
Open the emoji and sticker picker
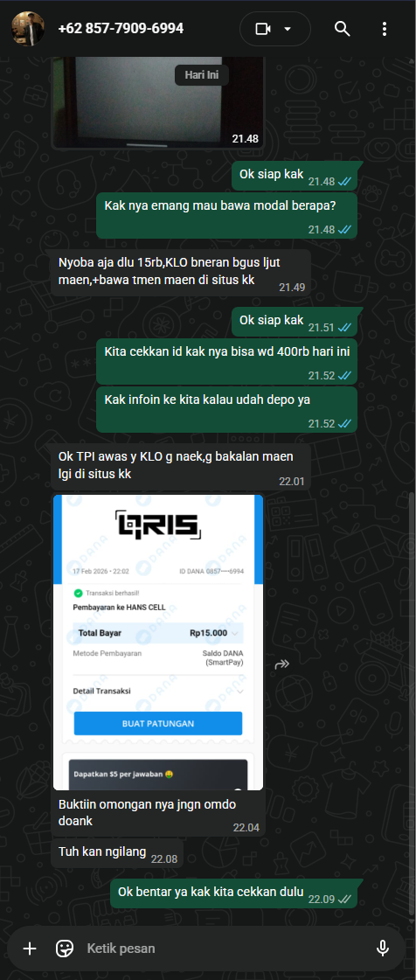(65, 949)
